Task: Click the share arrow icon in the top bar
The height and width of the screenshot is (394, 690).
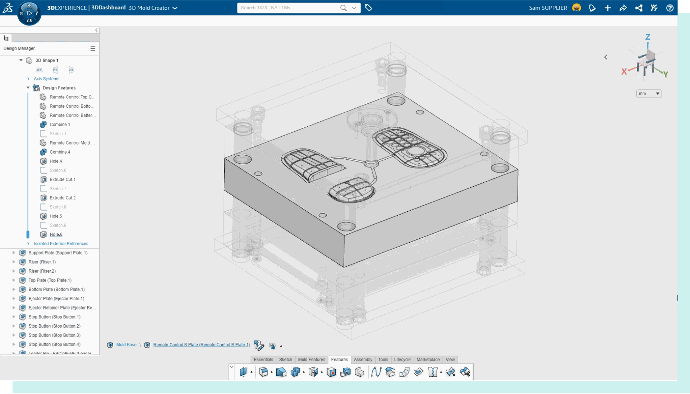Action: [x=623, y=7]
